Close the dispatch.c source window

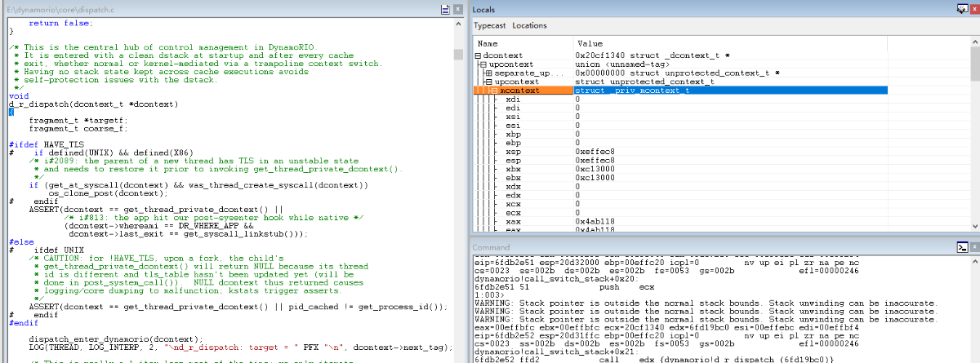(459, 9)
